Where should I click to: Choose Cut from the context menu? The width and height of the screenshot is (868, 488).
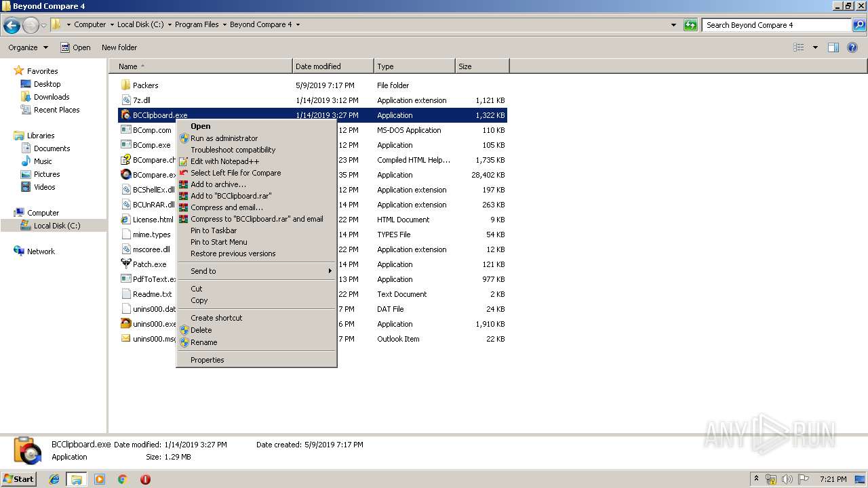pyautogui.click(x=256, y=289)
